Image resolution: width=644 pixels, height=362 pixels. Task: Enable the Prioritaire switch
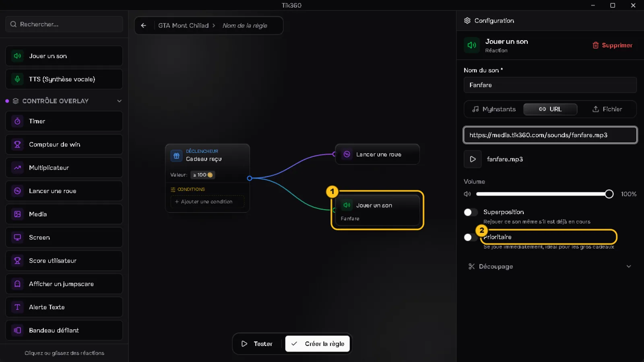471,237
